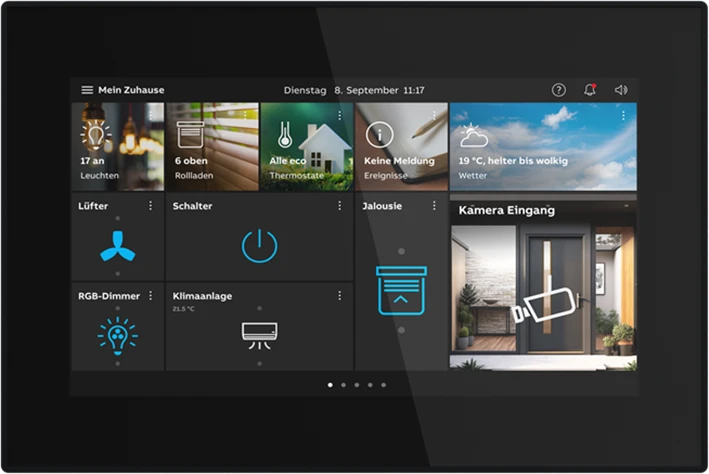Image resolution: width=709 pixels, height=474 pixels.
Task: Tap the RGB-Dimmer light bulb icon
Action: [117, 336]
